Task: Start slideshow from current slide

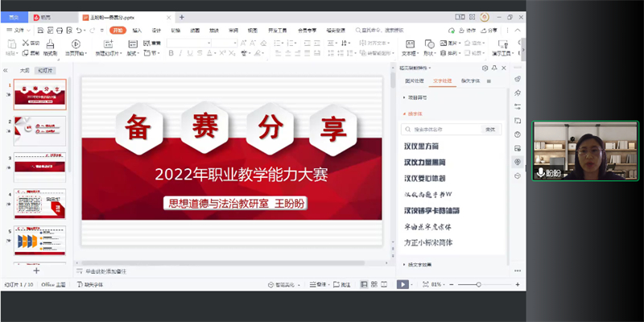Action: pyautogui.click(x=75, y=44)
